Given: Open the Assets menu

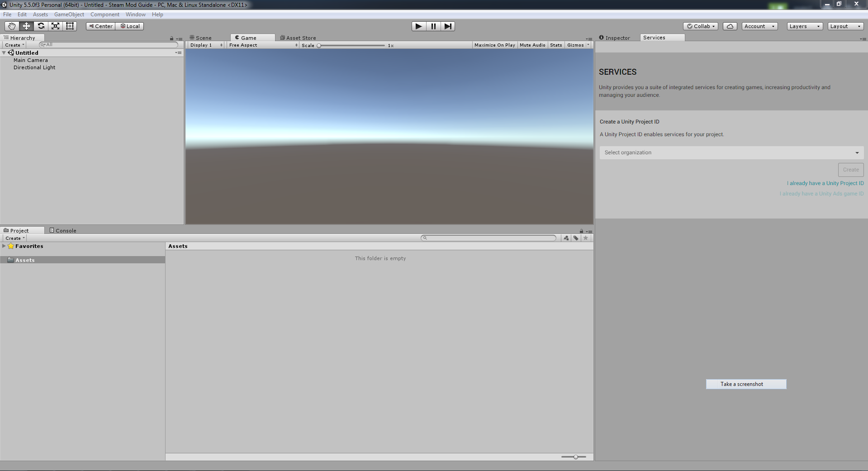Looking at the screenshot, I should 40,14.
